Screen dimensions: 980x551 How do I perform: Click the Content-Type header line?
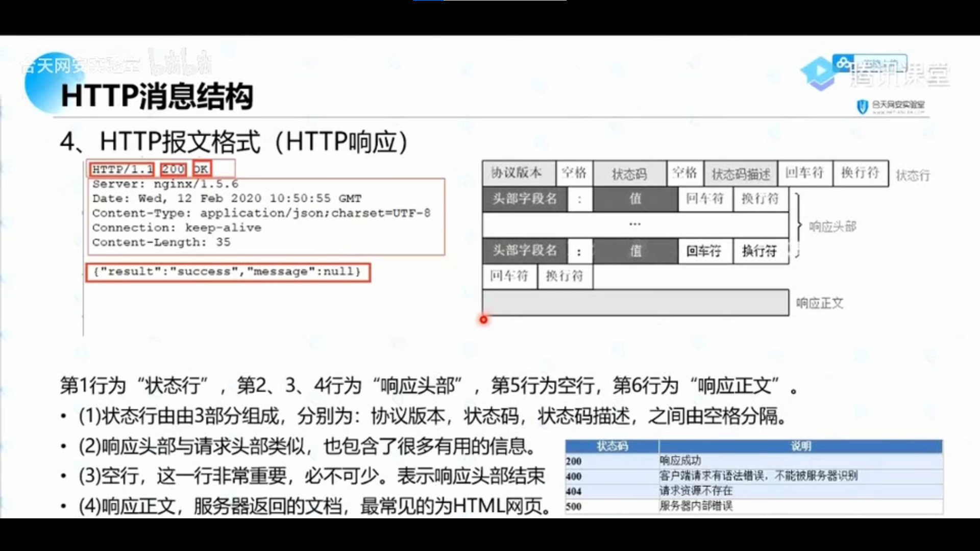pos(261,213)
